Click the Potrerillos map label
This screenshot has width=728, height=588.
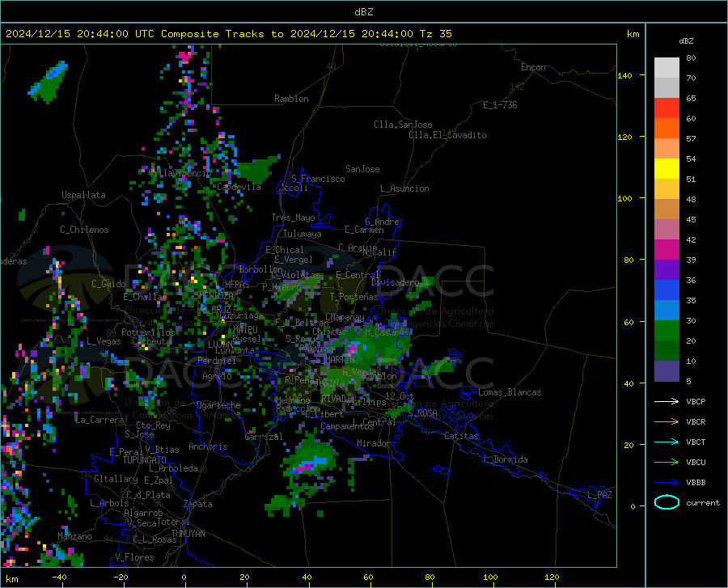(148, 332)
